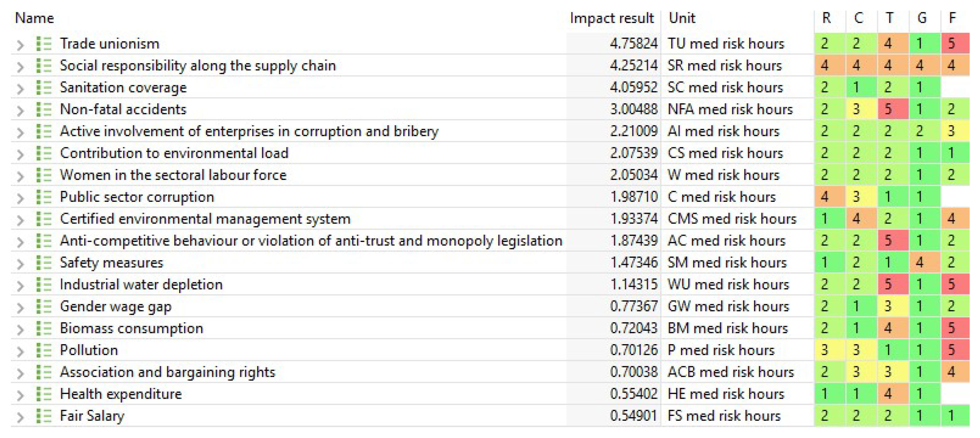Click the Trade unionism category icon
Viewport: 980px width, 438px height.
[43, 44]
